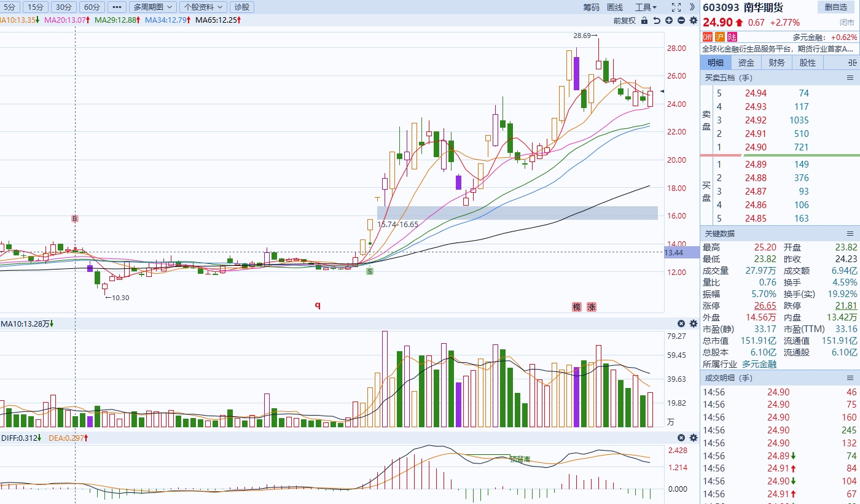Viewport: 860px width, 504px height.
Task: Click the S sell marker on chart
Action: [370, 271]
